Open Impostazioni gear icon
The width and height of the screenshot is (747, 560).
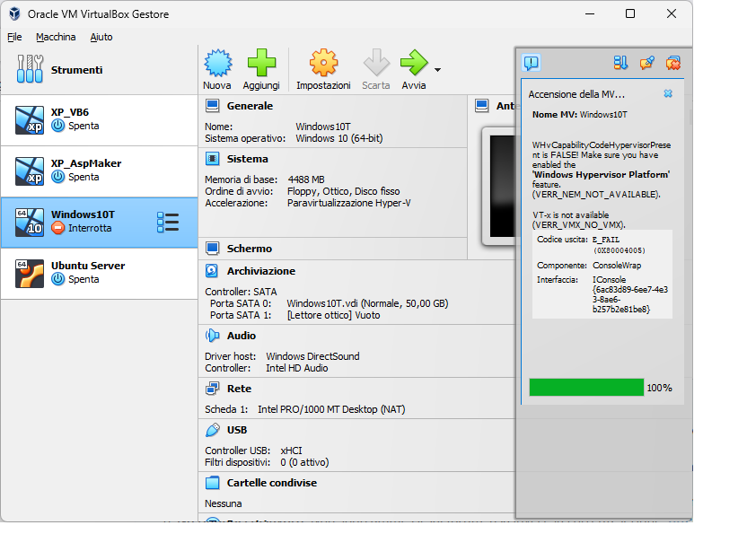(x=323, y=63)
